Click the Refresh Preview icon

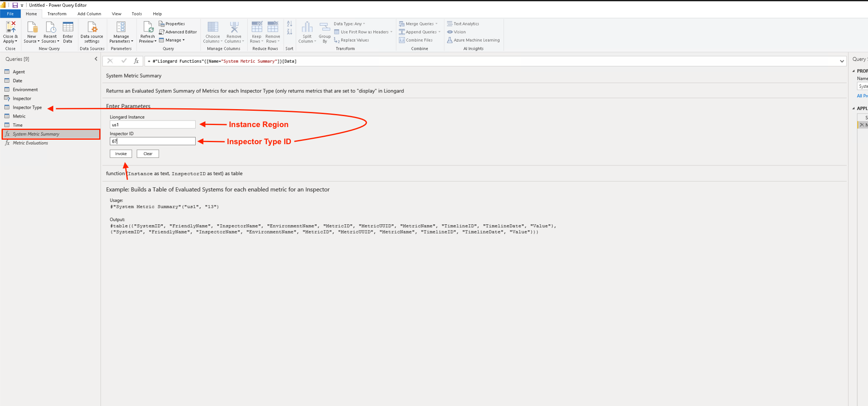tap(148, 27)
